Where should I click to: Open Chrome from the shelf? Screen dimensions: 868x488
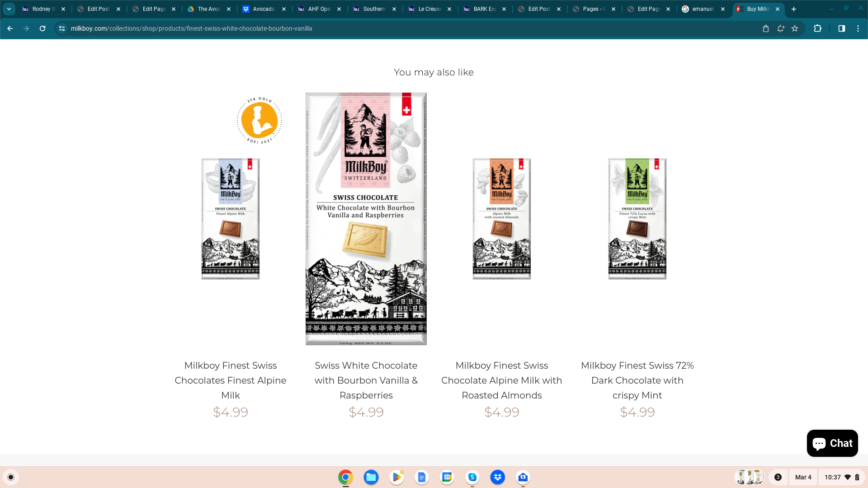pos(345,477)
